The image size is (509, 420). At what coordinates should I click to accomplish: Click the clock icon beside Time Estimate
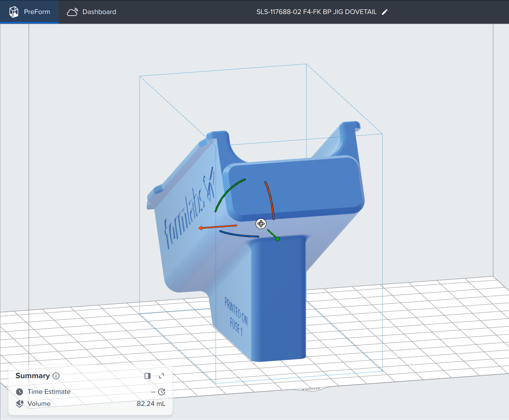(x=20, y=392)
